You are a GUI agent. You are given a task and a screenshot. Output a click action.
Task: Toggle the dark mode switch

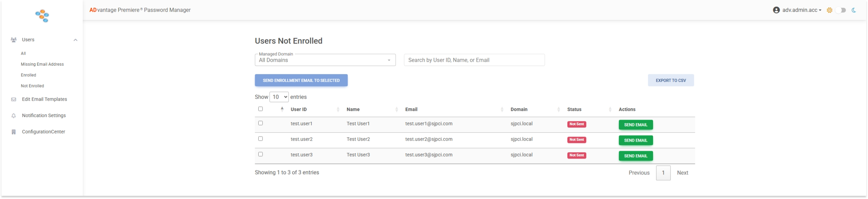(841, 10)
